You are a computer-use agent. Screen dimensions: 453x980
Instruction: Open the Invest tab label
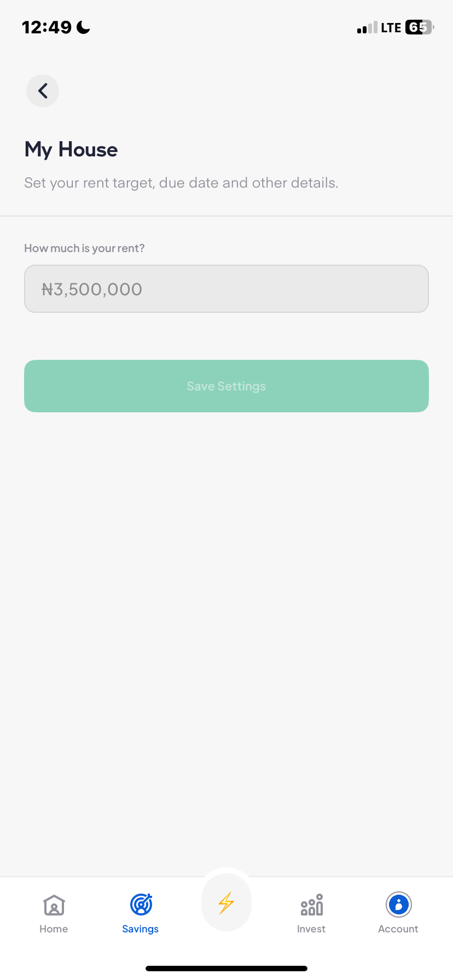(x=311, y=929)
